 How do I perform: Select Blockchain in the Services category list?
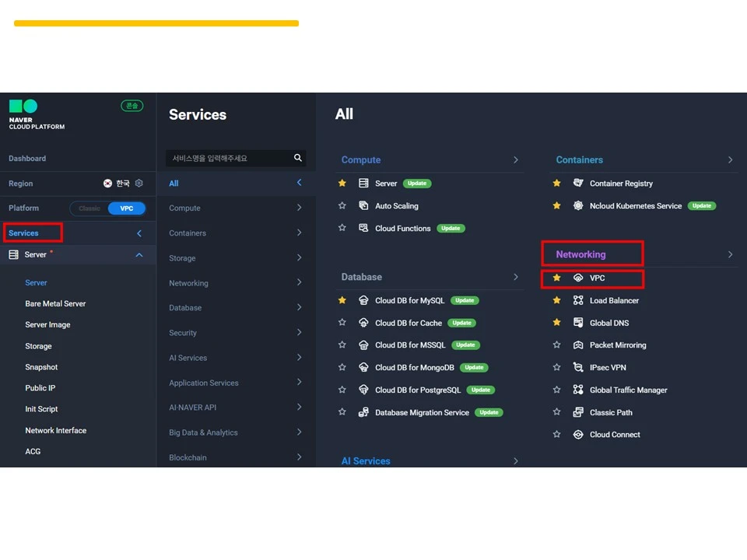coord(236,457)
